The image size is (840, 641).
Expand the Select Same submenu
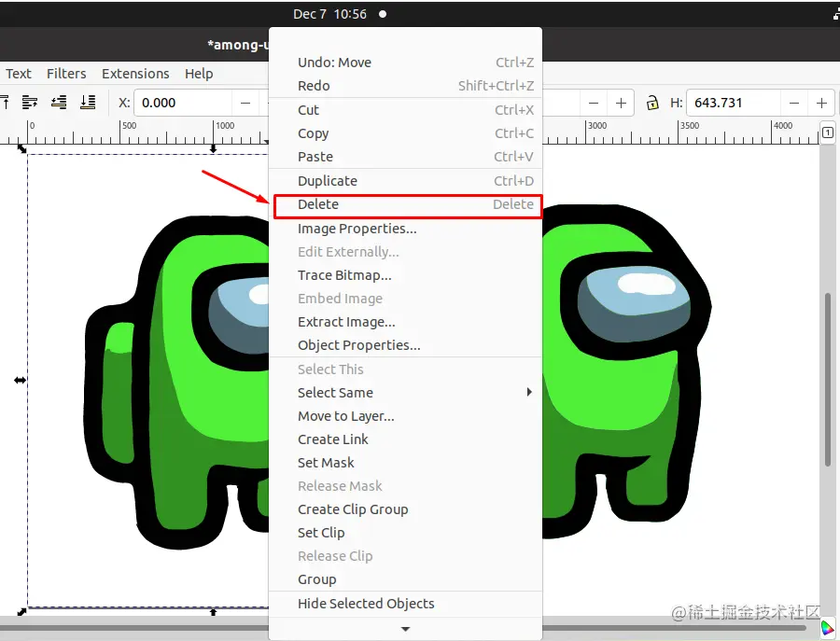tap(406, 393)
